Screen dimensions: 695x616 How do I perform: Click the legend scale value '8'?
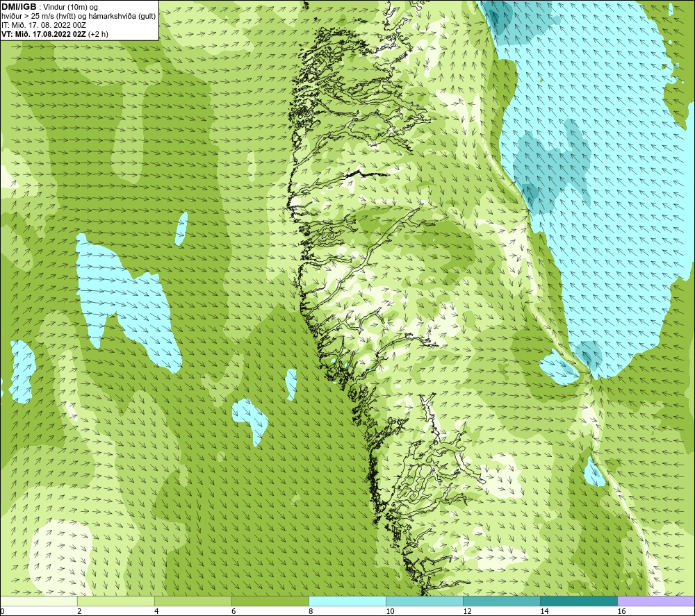(x=310, y=612)
